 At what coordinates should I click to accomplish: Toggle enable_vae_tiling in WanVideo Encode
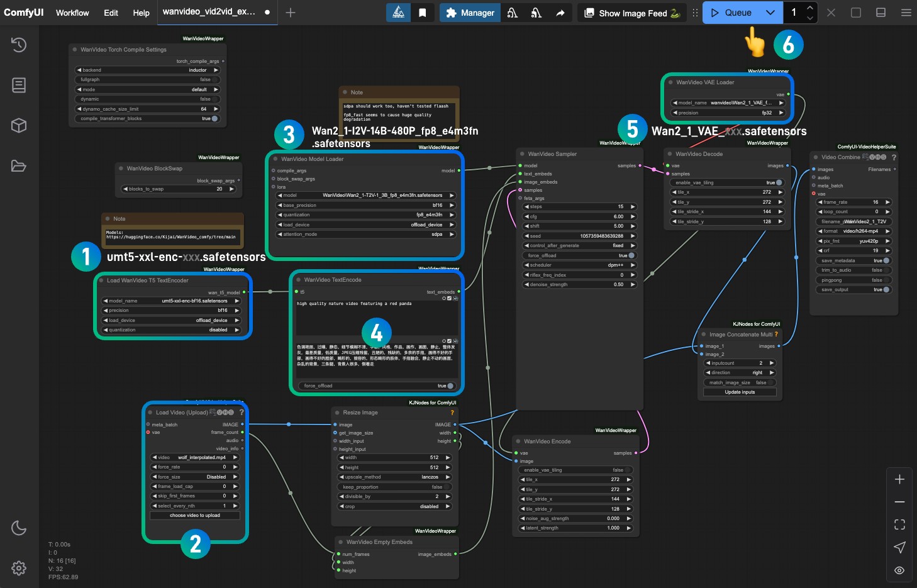point(575,470)
